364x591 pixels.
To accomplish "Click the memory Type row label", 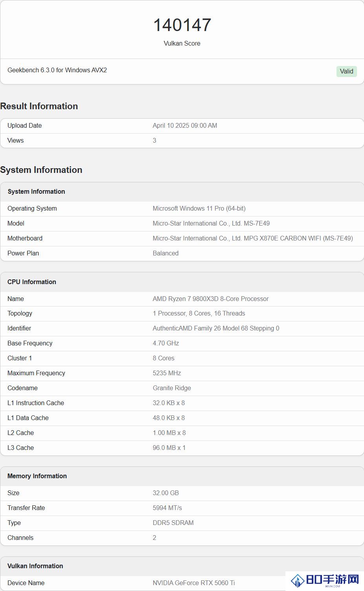I will [14, 523].
